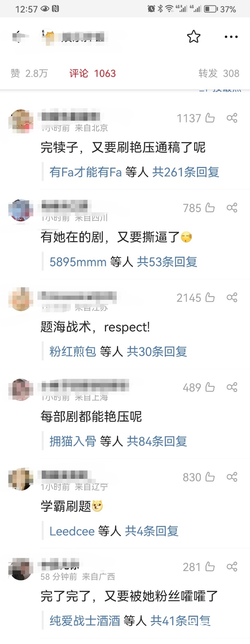Switch to the 评论 1063 tab
The width and height of the screenshot is (250, 644).
[93, 73]
